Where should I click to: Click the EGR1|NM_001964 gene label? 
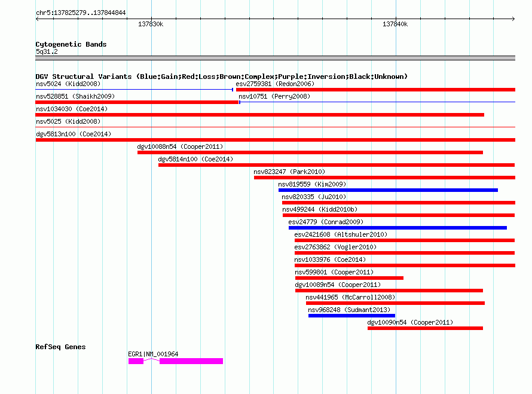(x=153, y=354)
